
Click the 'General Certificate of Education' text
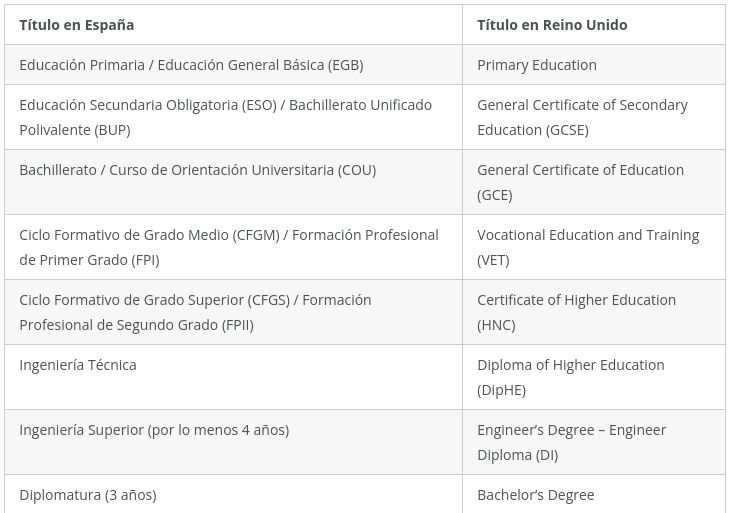(580, 170)
